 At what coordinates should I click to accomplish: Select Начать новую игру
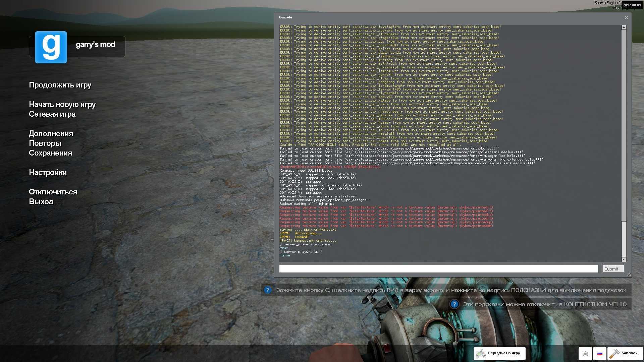click(62, 105)
